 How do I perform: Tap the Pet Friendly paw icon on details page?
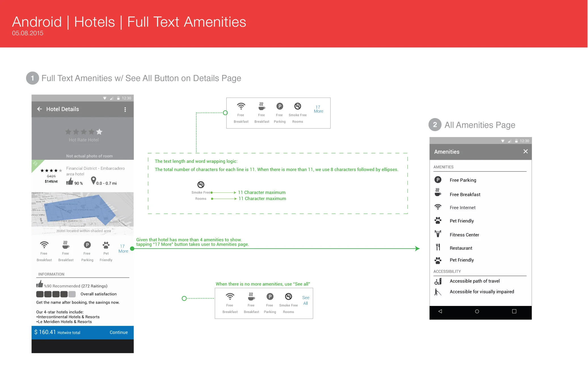[106, 245]
